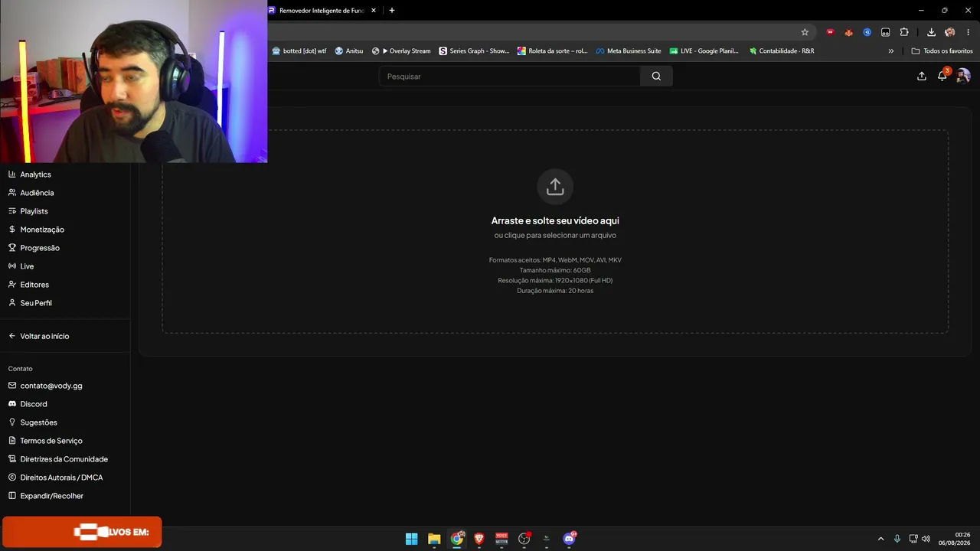Image resolution: width=980 pixels, height=551 pixels.
Task: Open the LIVE - Google Planil... bookmark
Action: (x=704, y=51)
